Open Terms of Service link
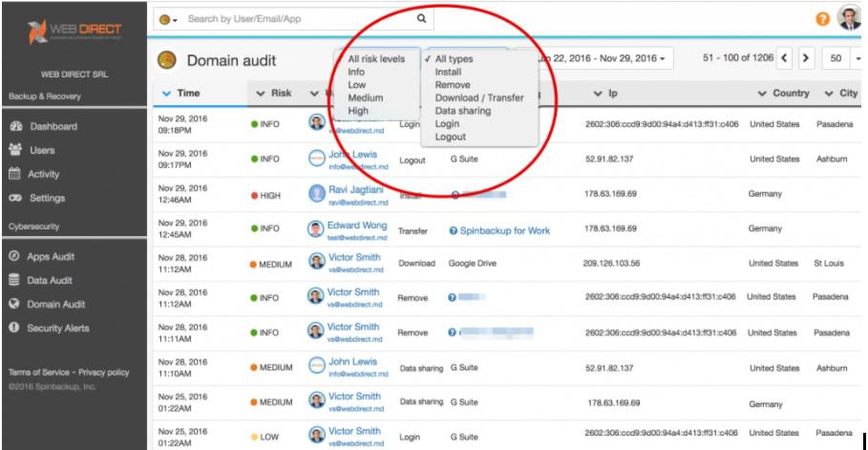This screenshot has height=450, width=868. pos(39,373)
